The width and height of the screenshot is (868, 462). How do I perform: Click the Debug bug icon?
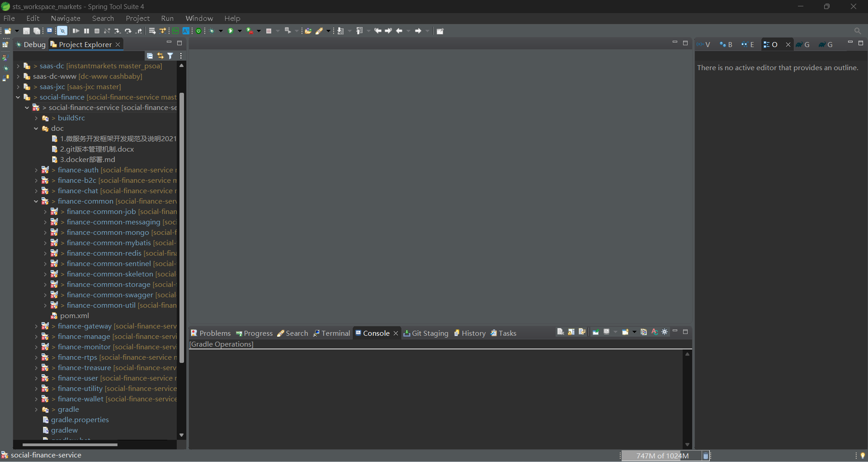coord(212,31)
